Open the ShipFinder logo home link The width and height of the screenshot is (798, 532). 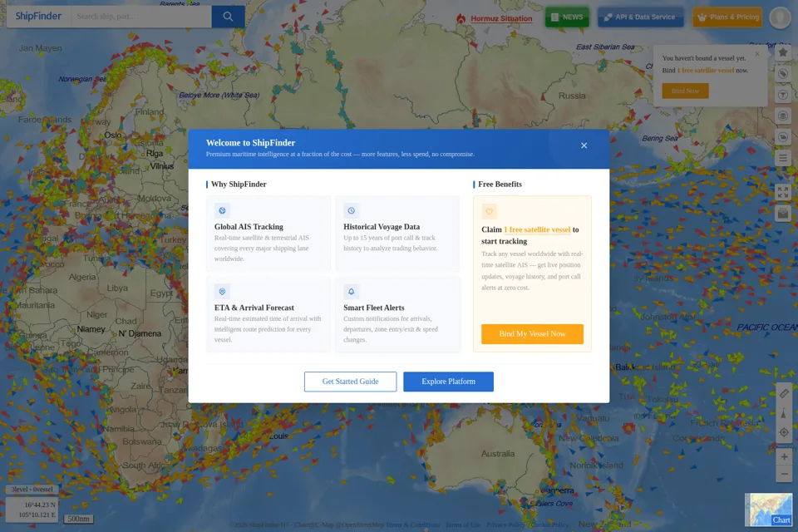38,17
